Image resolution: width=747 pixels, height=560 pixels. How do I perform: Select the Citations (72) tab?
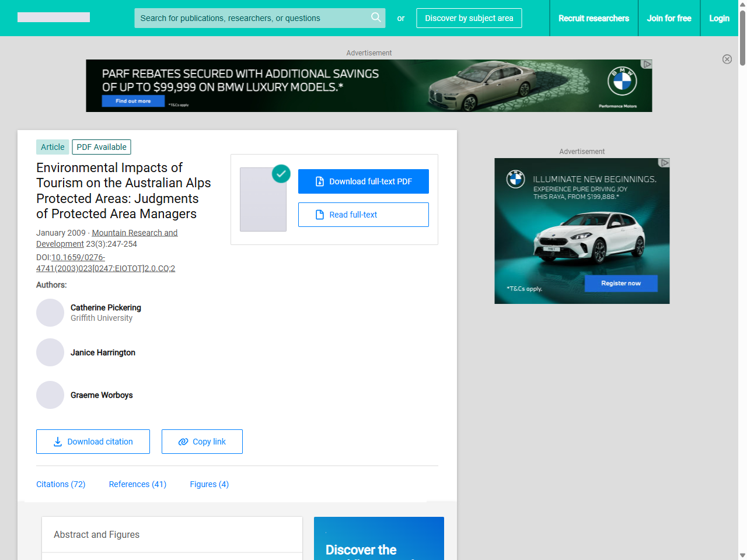[61, 484]
